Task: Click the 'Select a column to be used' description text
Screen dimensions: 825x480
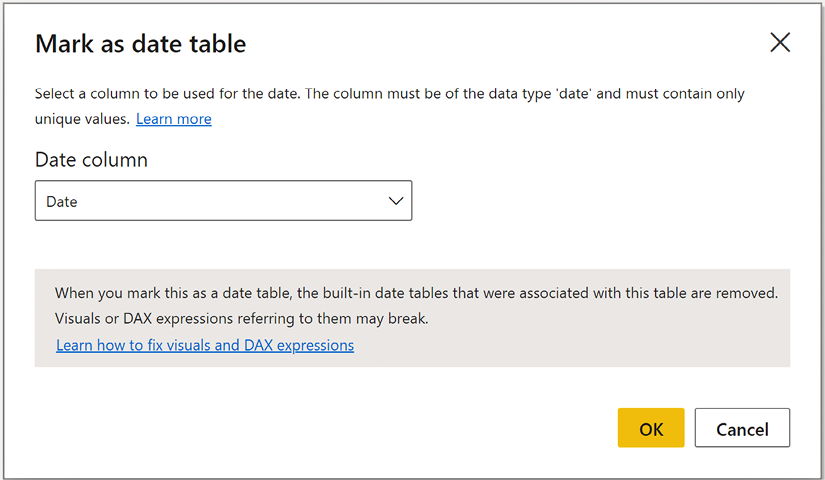Action: [389, 106]
